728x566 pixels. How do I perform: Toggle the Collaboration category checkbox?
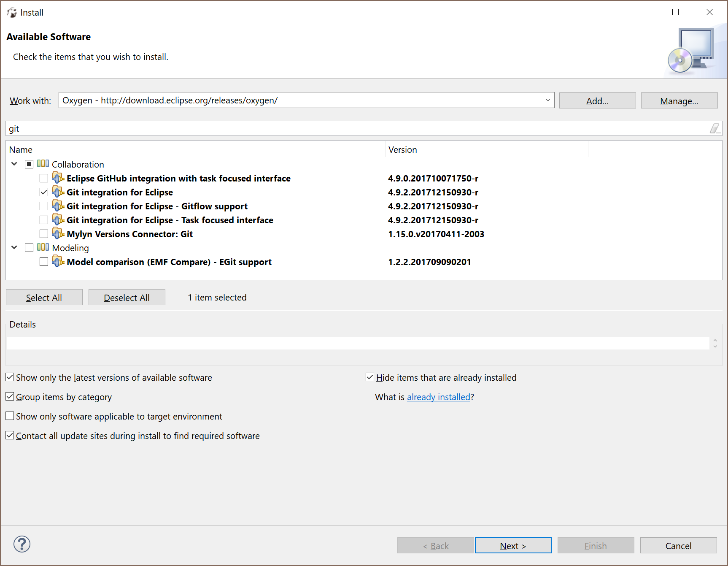pos(29,164)
